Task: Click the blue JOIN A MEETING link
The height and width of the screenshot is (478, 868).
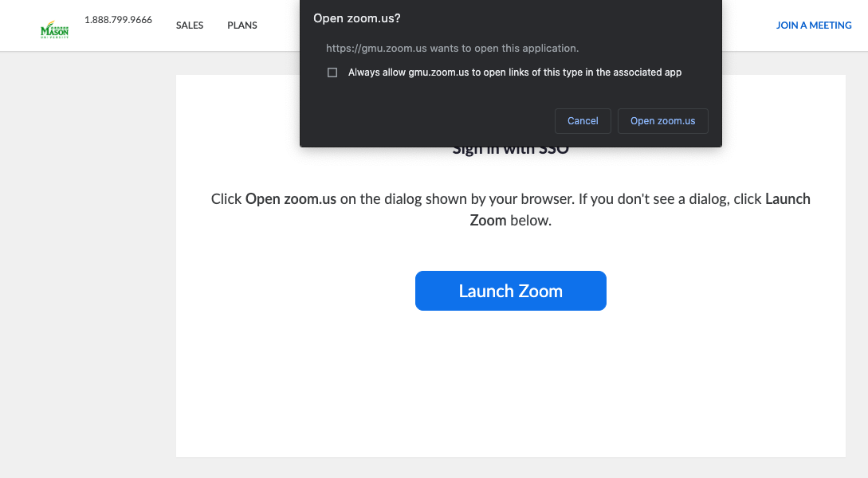Action: pos(814,25)
